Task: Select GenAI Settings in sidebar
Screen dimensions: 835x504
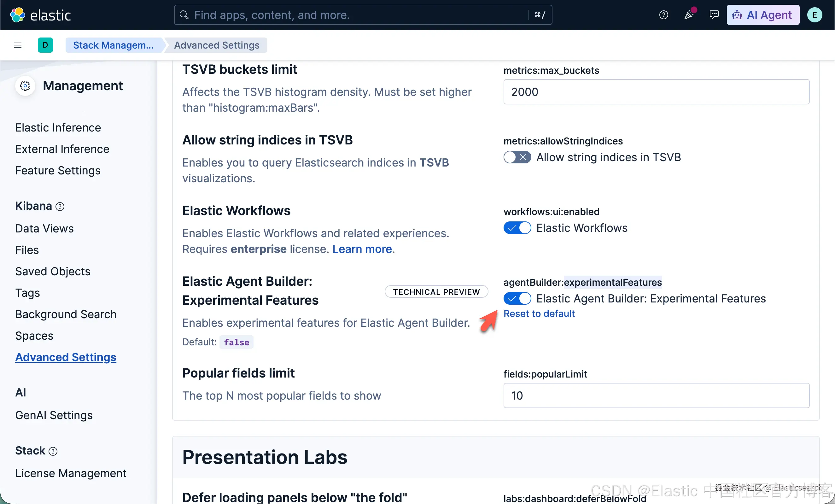Action: (54, 415)
